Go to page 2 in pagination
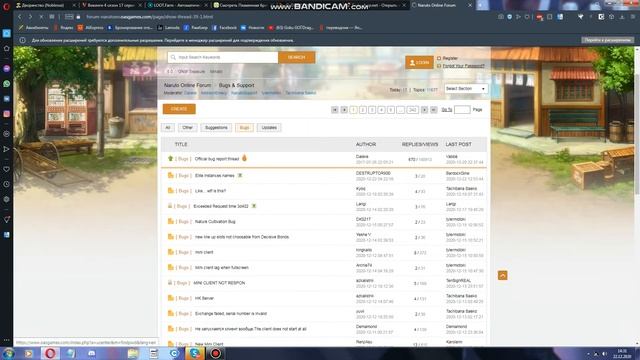The width and height of the screenshot is (640, 360). click(363, 109)
